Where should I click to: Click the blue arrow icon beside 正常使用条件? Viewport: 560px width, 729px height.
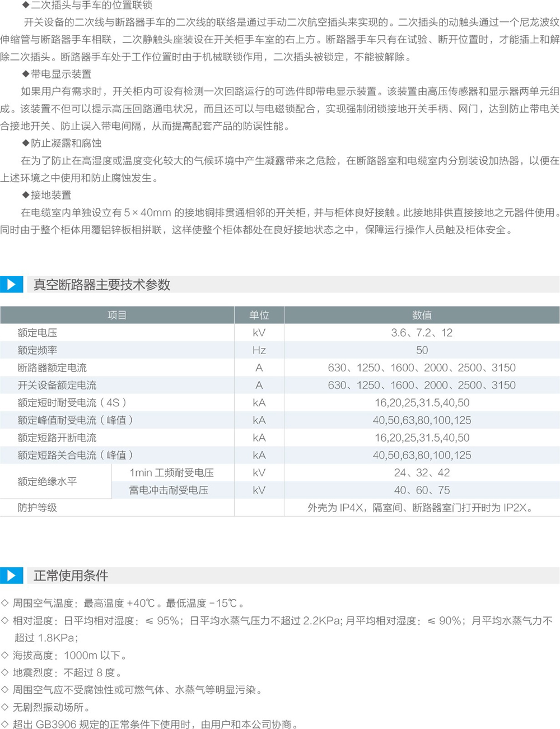(11, 575)
